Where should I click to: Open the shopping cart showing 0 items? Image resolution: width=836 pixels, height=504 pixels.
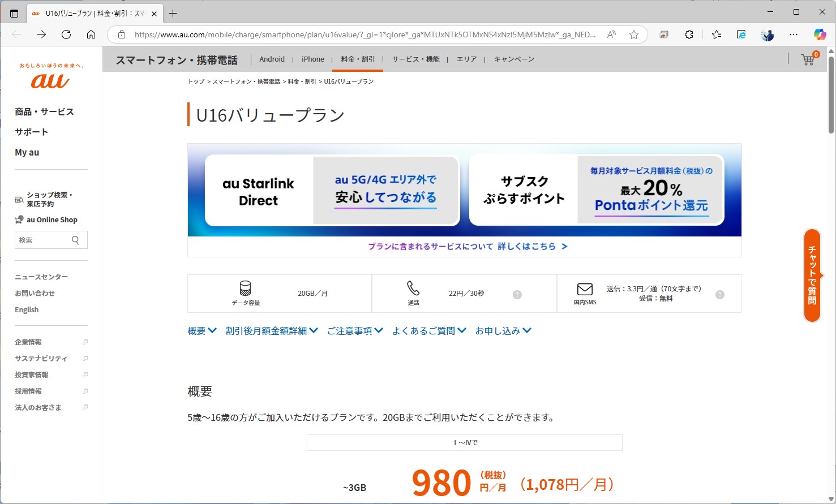808,59
